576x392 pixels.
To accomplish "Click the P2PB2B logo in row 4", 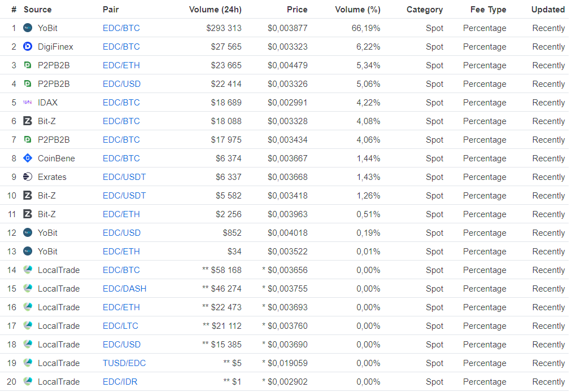I will (x=28, y=84).
